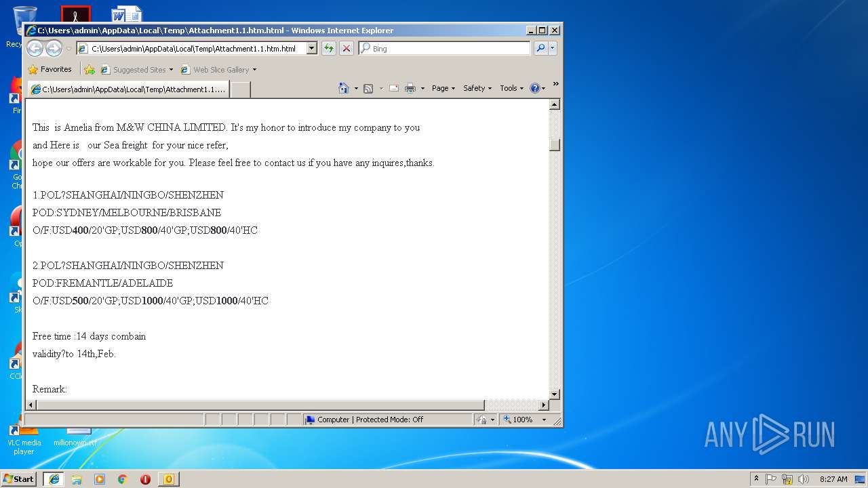Screen dimensions: 868x488
Task: Show more command bar items chevron
Action: click(x=555, y=84)
